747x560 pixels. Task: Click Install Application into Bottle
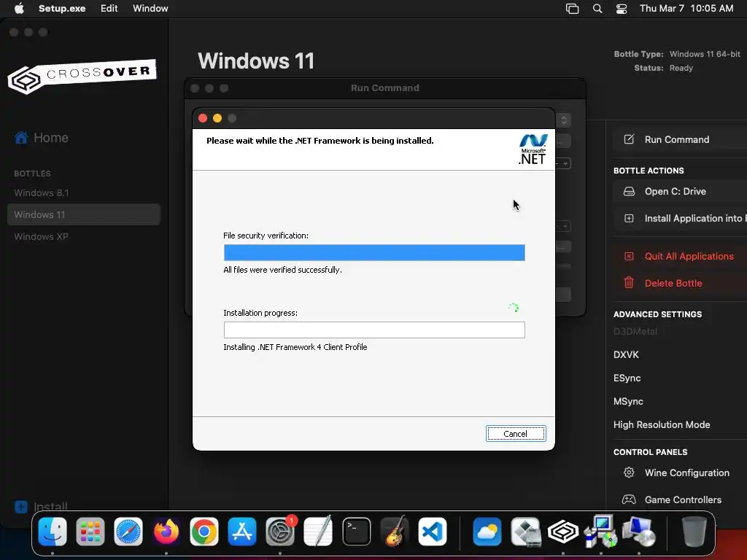click(x=695, y=219)
